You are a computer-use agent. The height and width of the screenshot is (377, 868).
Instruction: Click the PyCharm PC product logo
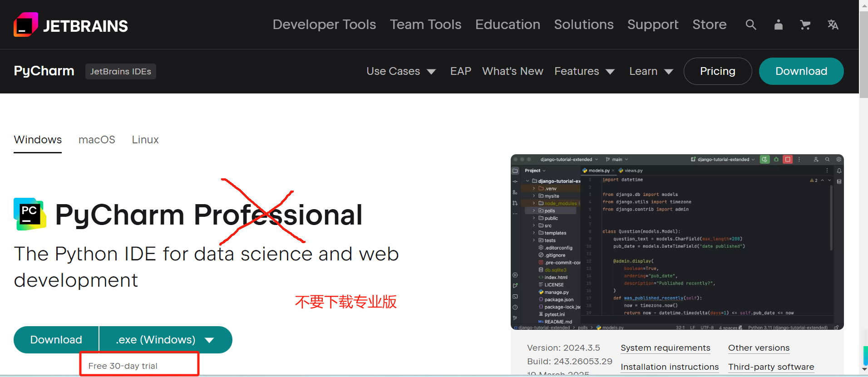30,214
